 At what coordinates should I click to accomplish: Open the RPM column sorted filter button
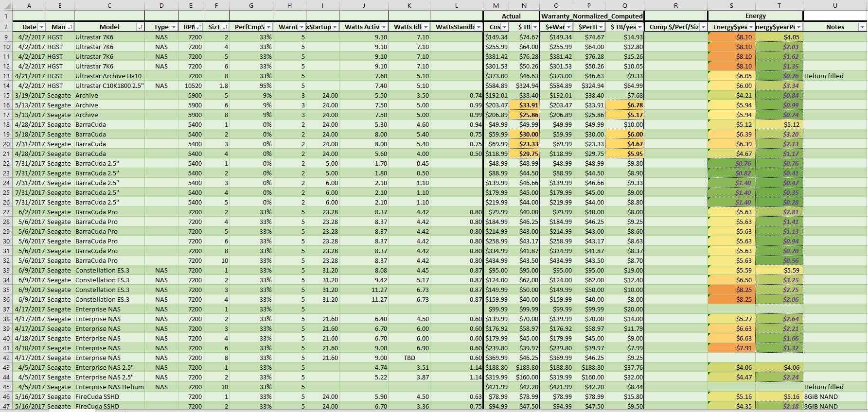[199, 27]
